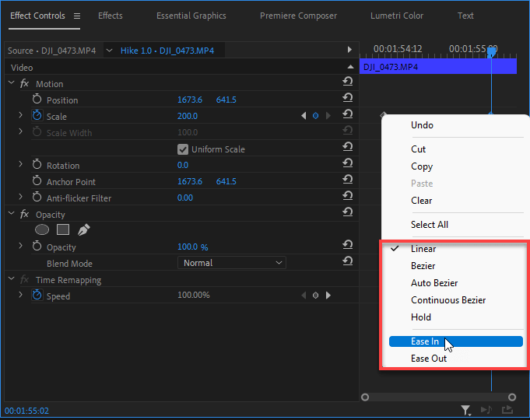The height and width of the screenshot is (420, 530).
Task: Click the Scale value 200.0
Action: 188,116
